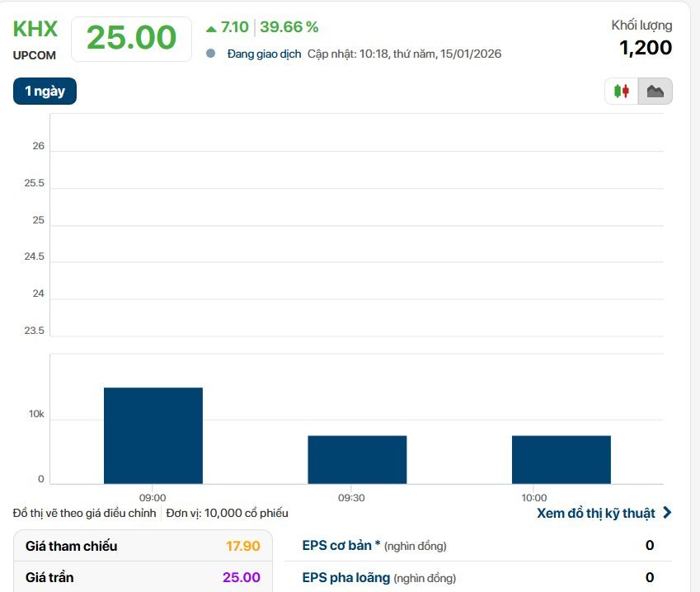
Task: Click the 25.00 current price box
Action: (132, 38)
